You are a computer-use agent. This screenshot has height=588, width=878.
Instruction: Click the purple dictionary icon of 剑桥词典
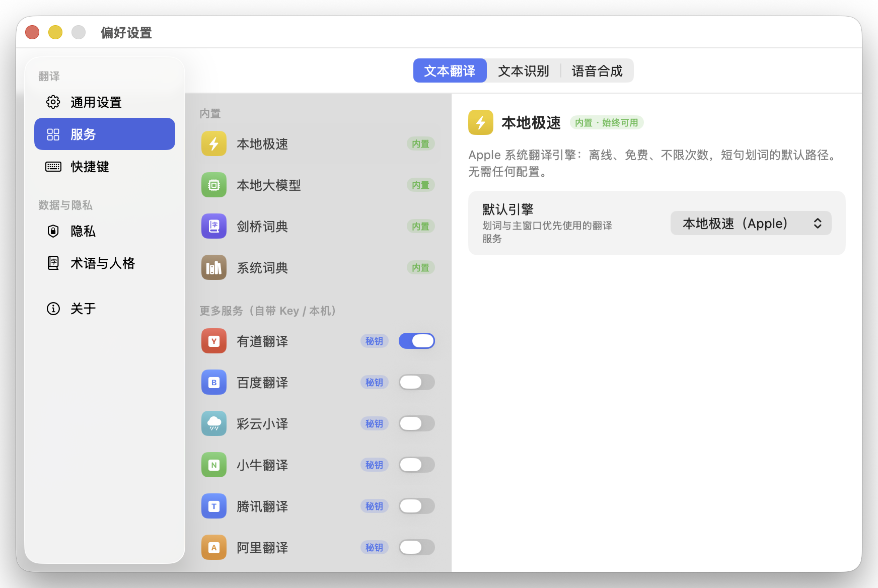214,227
